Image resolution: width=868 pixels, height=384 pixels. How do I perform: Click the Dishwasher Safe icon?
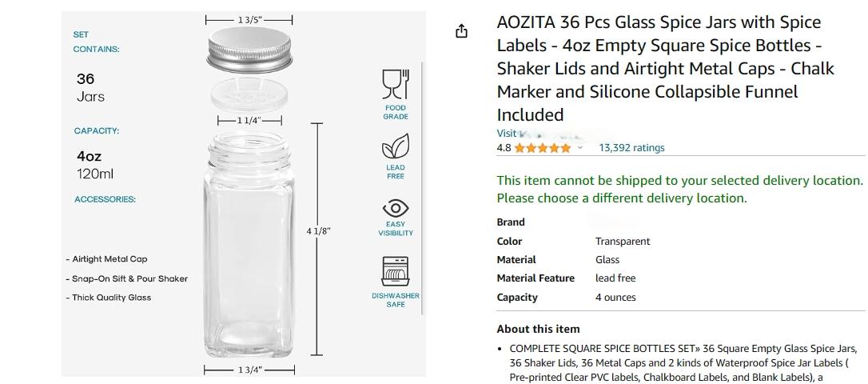(396, 271)
